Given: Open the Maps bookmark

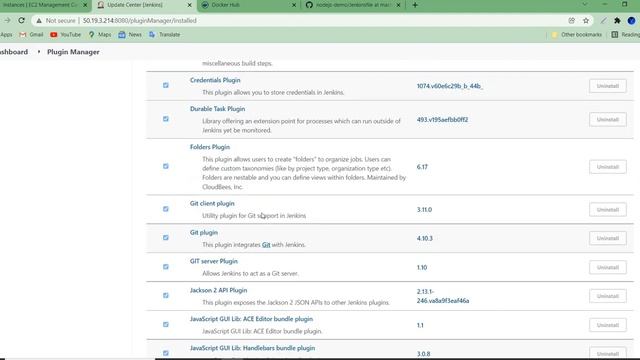Looking at the screenshot, I should (100, 35).
